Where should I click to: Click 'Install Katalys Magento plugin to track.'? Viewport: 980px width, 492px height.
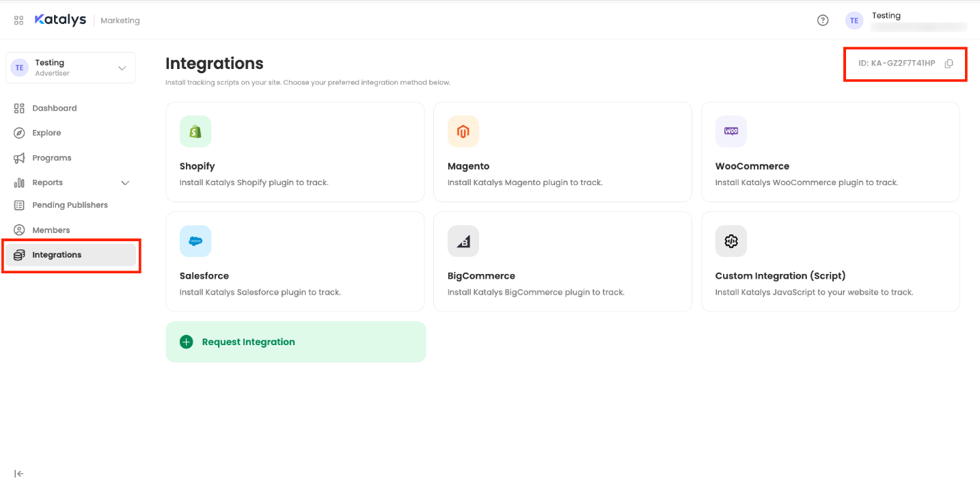coord(525,182)
